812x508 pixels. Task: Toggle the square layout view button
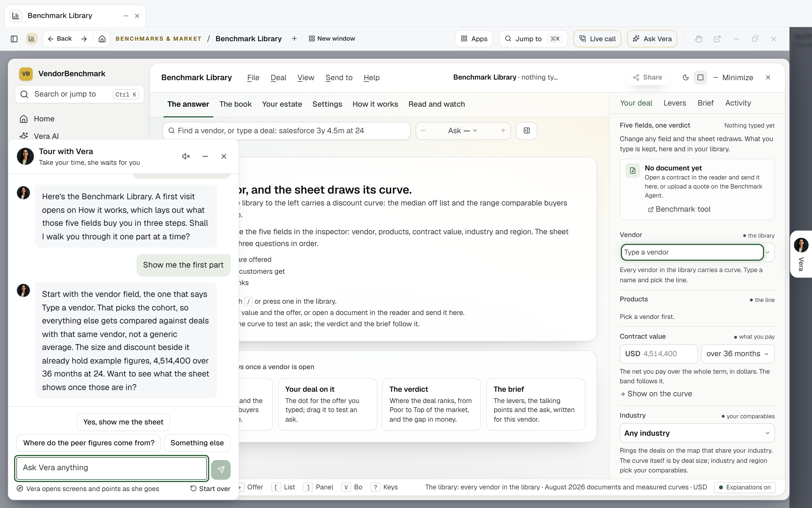(x=700, y=78)
